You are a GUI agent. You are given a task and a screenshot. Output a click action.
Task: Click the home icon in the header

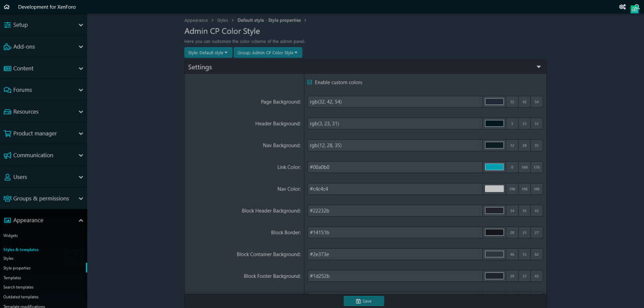(x=7, y=7)
